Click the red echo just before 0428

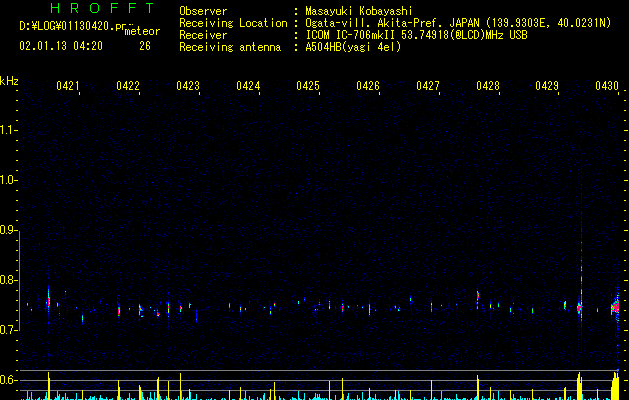(x=478, y=297)
